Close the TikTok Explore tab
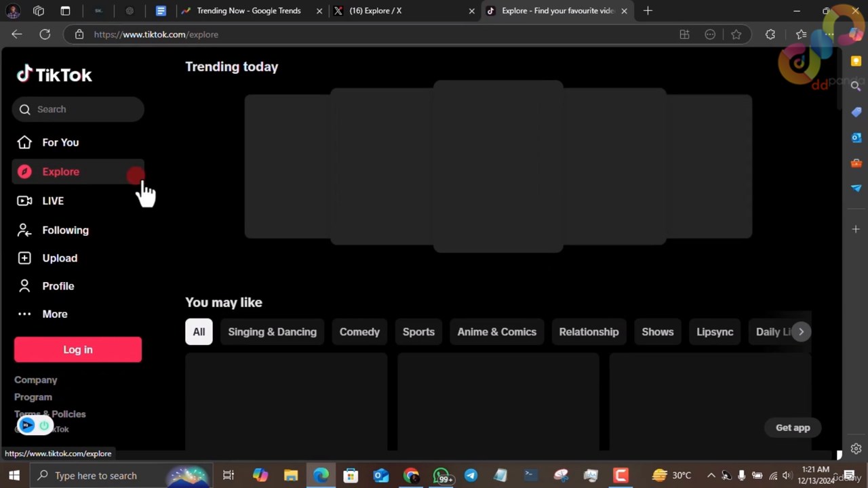Screen dimensions: 868x488 tap(624, 11)
